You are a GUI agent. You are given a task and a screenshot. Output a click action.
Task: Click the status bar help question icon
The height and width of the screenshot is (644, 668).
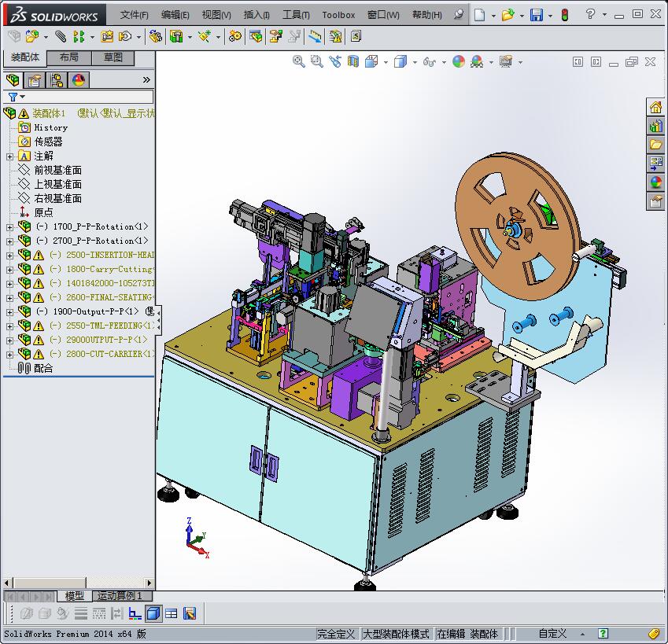point(603,633)
